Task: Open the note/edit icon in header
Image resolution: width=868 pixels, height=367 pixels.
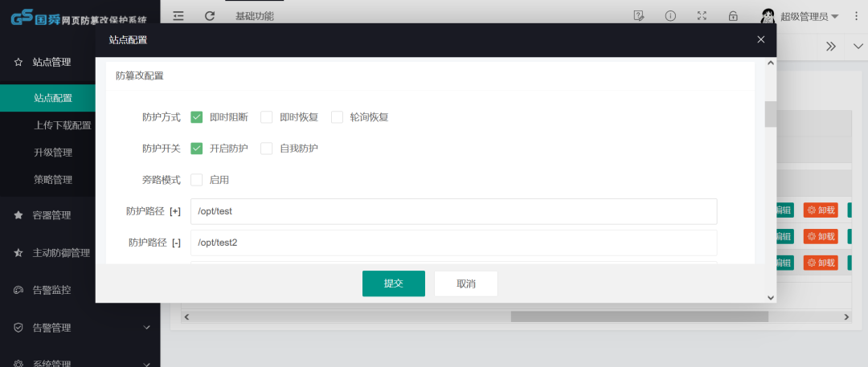Action: 639,15
